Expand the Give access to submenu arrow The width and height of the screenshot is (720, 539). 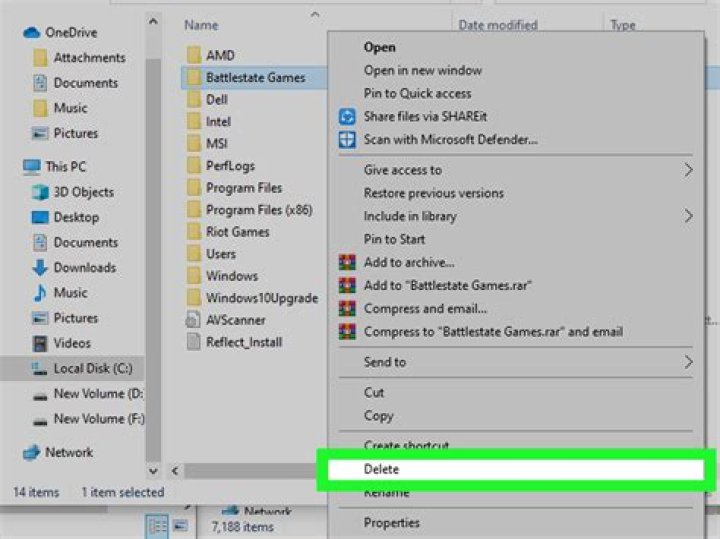point(688,170)
